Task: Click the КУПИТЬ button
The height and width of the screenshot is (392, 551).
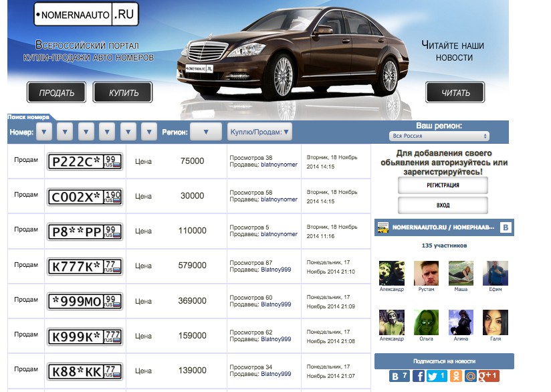Action: (x=123, y=92)
